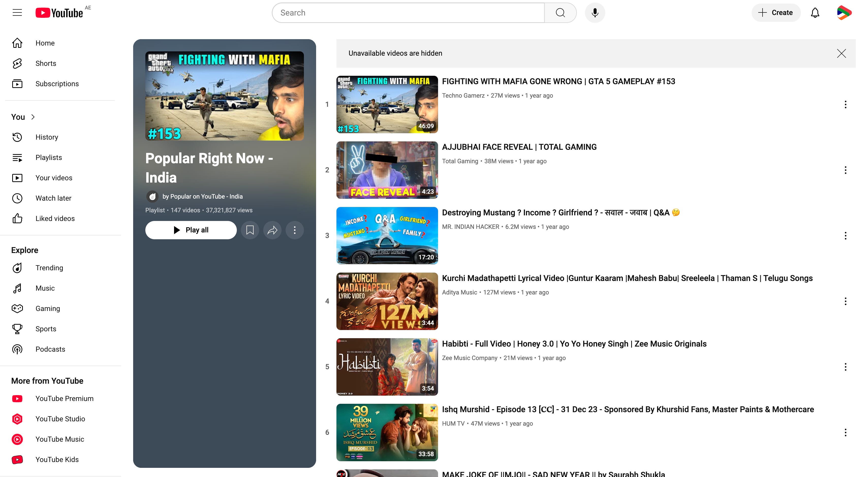The width and height of the screenshot is (868, 477).
Task: Open Popular on YouTube - India channel link
Action: [x=202, y=196]
